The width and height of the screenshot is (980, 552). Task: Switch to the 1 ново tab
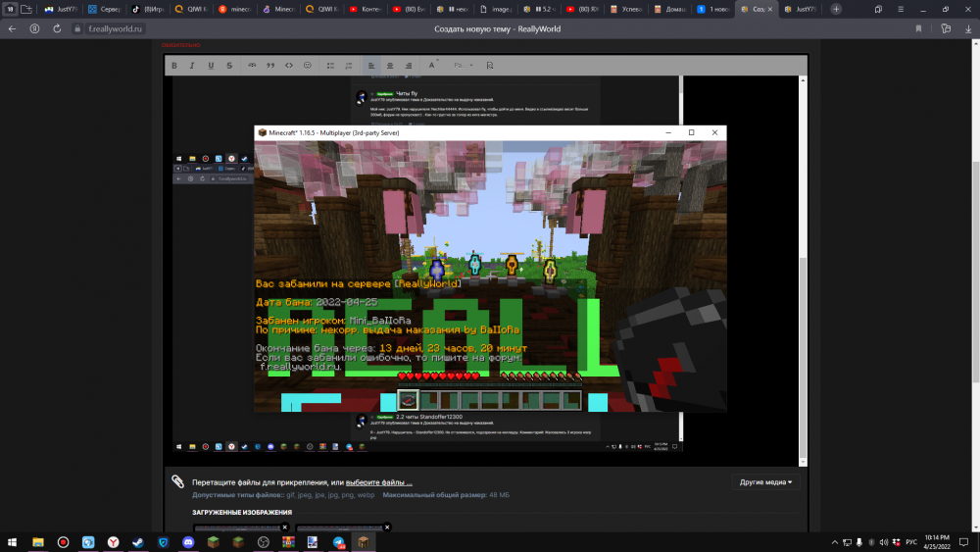pos(713,10)
